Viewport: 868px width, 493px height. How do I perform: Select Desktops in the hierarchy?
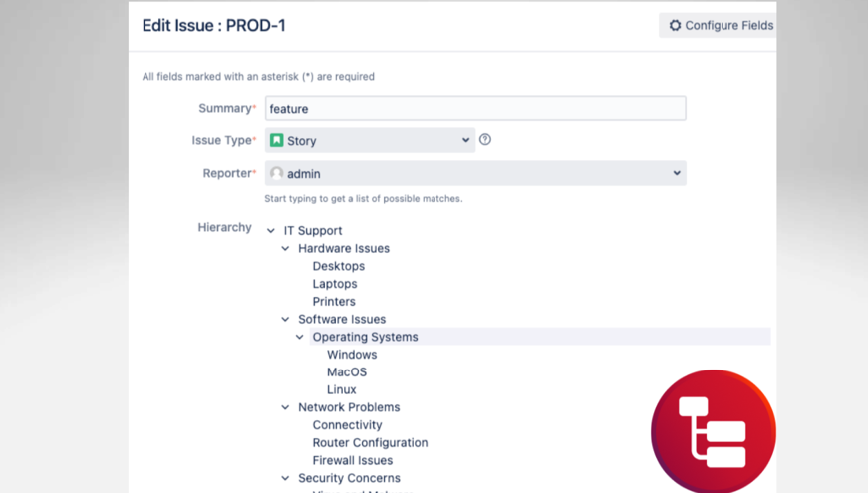(x=339, y=267)
